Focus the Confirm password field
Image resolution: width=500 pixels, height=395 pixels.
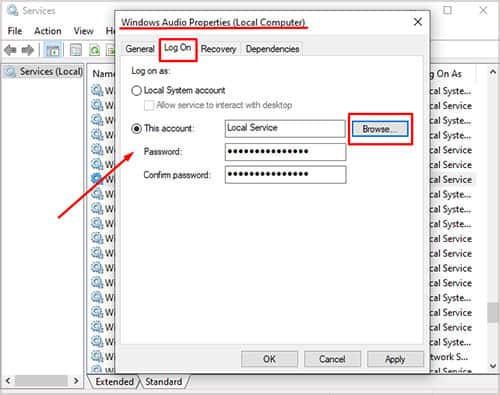[285, 175]
